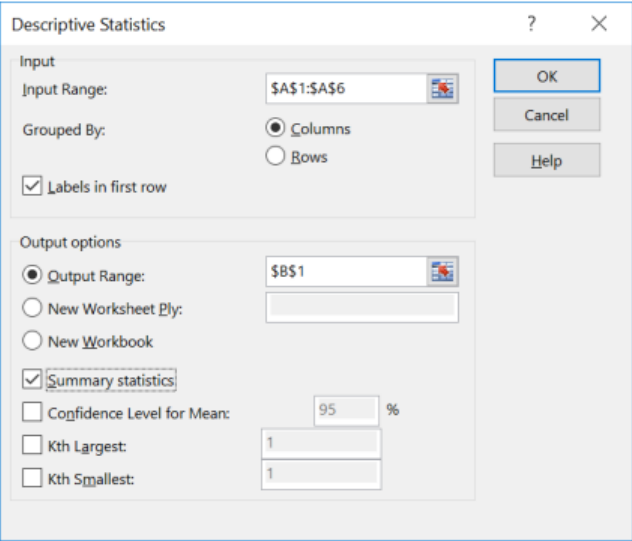Viewport: 632px width, 541px height.
Task: Click the New Worksheet Ply name field
Action: pyautogui.click(x=361, y=308)
